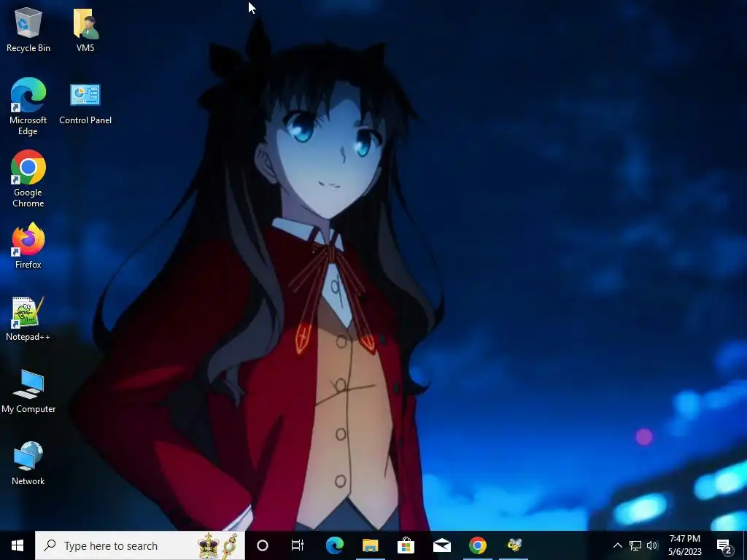Select the VM5 user folder icon
The height and width of the screenshot is (560, 747).
pyautogui.click(x=85, y=29)
